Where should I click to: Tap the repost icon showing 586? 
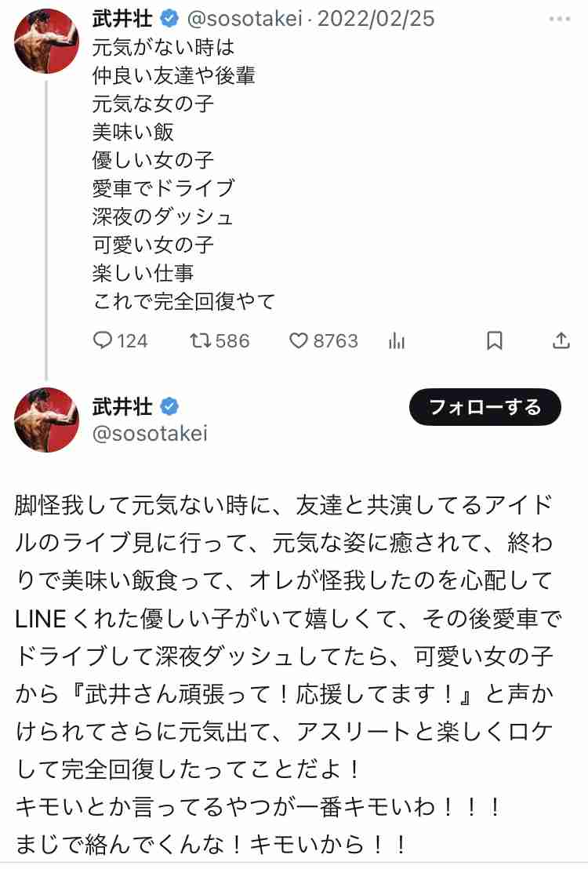[200, 340]
